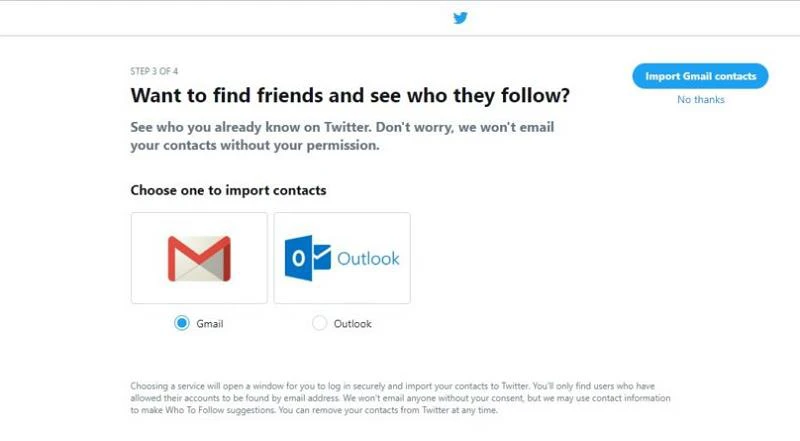Click the "See who you already know" subheading
800x441 pixels.
[x=342, y=128]
